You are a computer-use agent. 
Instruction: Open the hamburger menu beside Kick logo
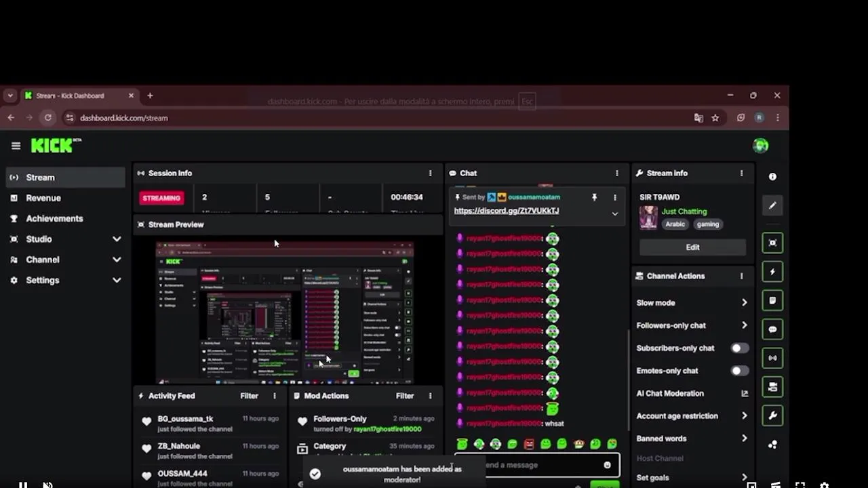[x=16, y=146]
